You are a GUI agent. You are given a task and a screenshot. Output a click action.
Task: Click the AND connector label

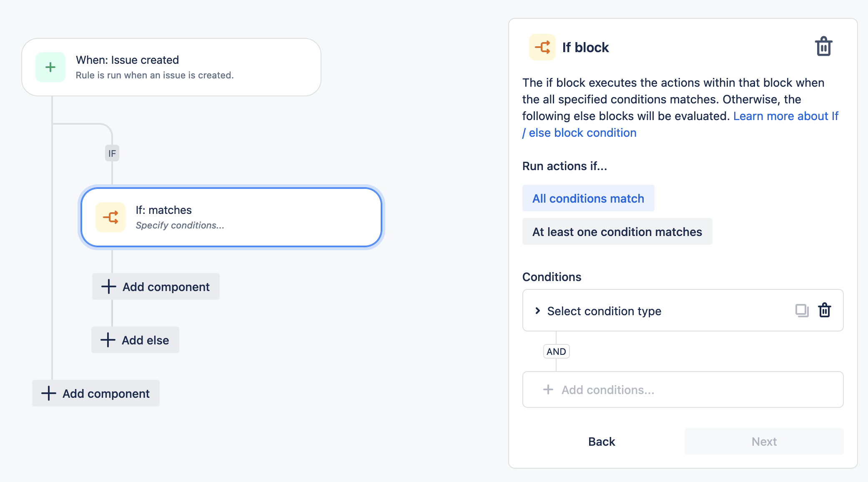[556, 351]
